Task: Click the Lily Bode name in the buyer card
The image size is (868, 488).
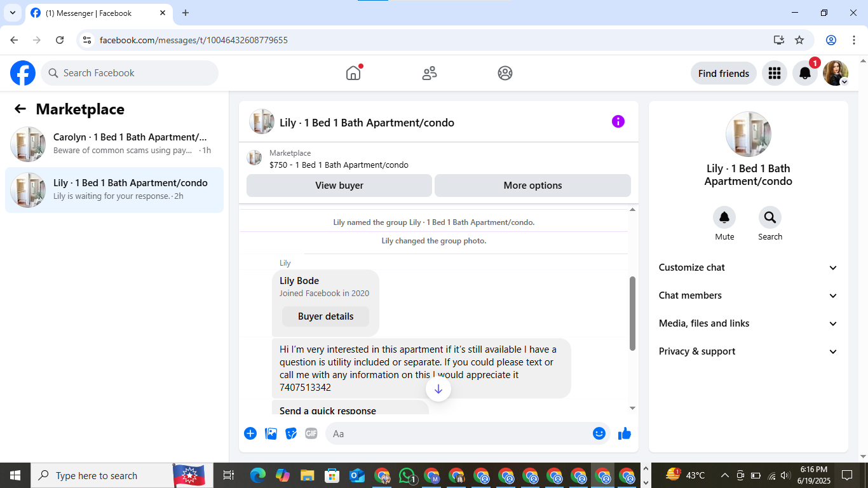Action: (x=299, y=281)
